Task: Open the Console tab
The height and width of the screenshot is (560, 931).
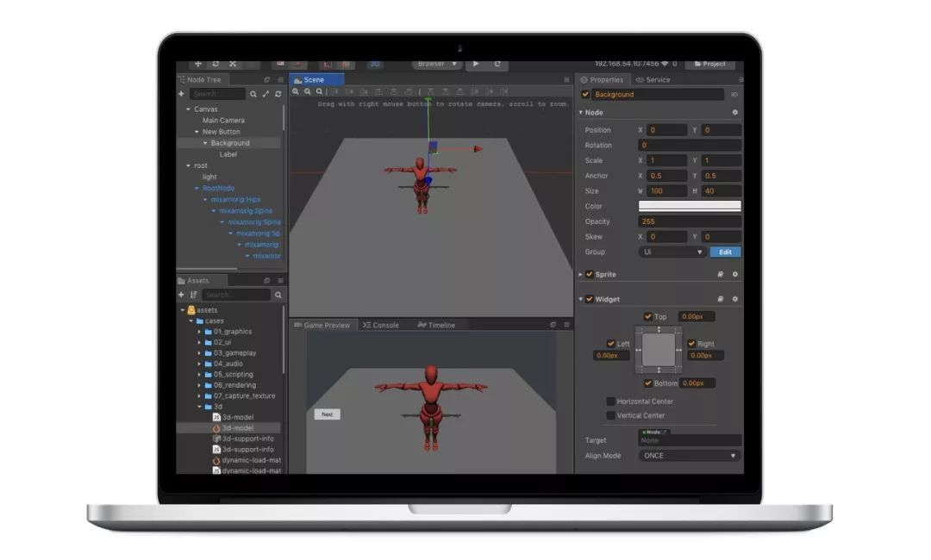Action: pyautogui.click(x=381, y=325)
